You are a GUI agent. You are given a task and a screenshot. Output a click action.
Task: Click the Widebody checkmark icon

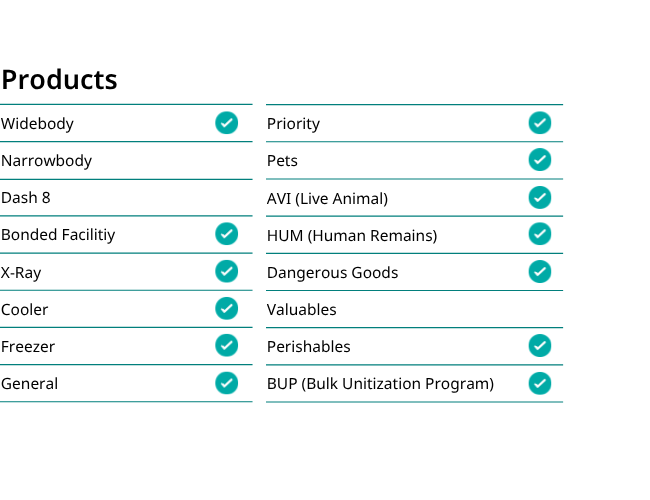[226, 123]
